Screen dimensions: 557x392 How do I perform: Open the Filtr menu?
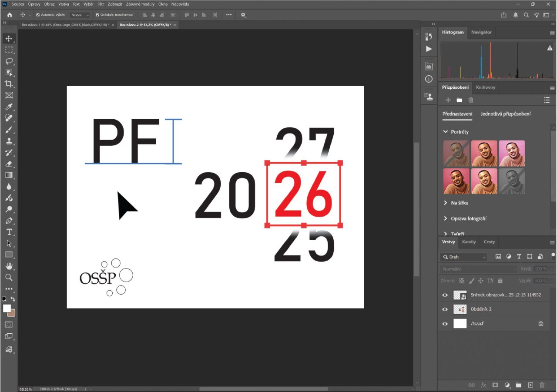pos(101,4)
